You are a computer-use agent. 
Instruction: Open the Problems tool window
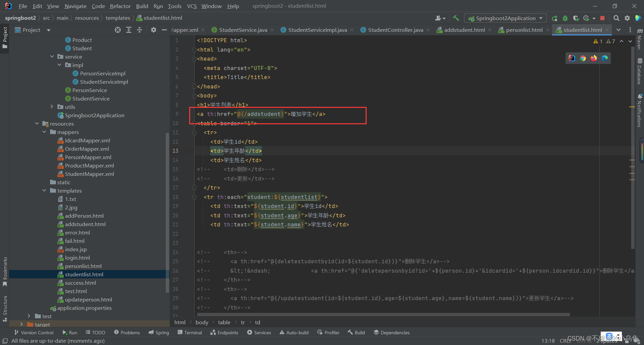click(x=127, y=332)
